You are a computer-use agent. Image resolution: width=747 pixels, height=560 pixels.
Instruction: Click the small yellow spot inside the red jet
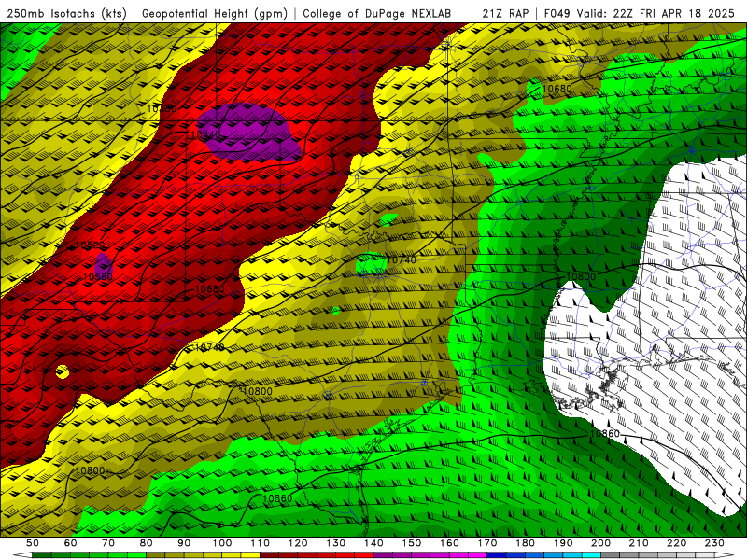63,371
